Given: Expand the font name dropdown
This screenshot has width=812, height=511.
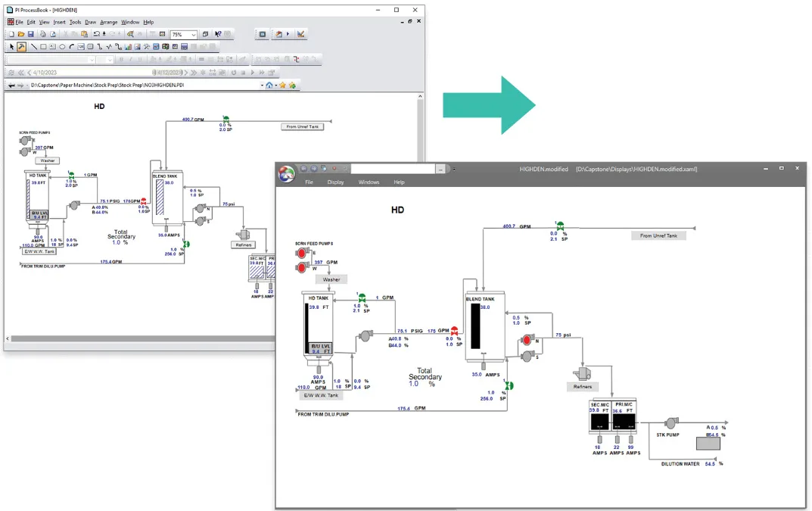Looking at the screenshot, I should (x=92, y=60).
